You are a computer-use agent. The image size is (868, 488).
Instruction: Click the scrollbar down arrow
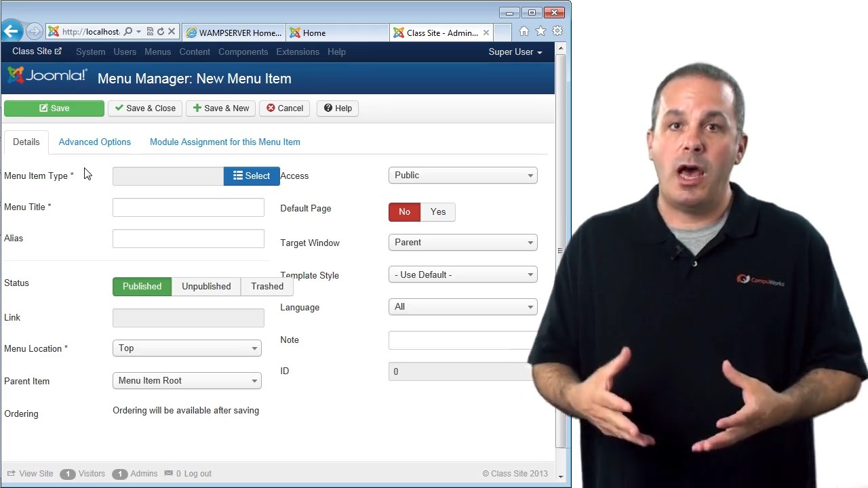[x=561, y=476]
